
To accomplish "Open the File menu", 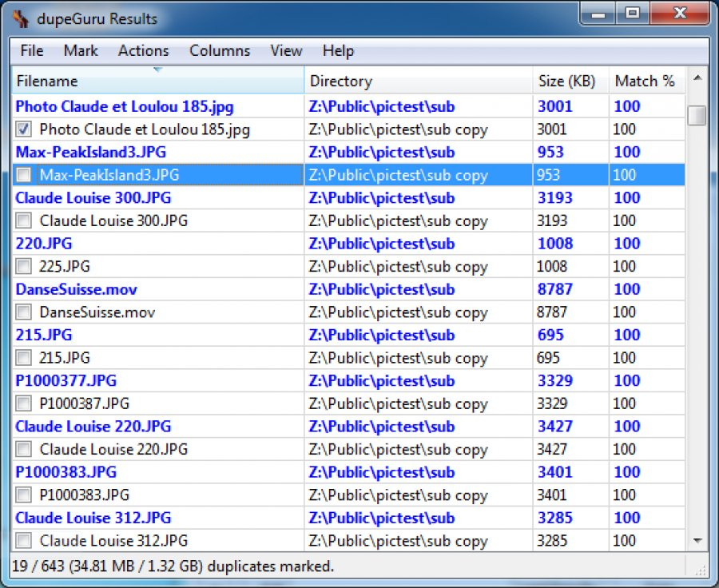I will (x=32, y=51).
